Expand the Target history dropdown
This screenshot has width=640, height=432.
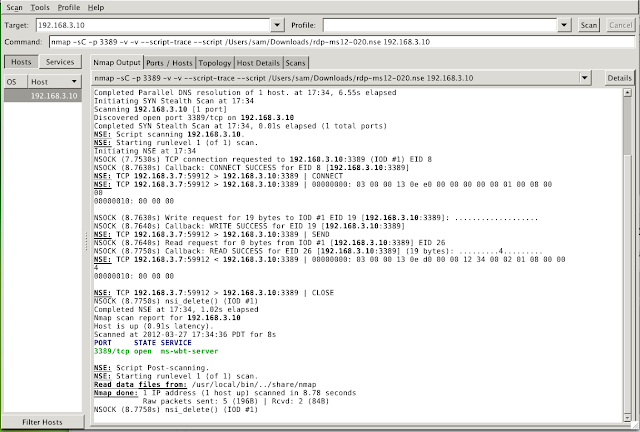click(277, 25)
